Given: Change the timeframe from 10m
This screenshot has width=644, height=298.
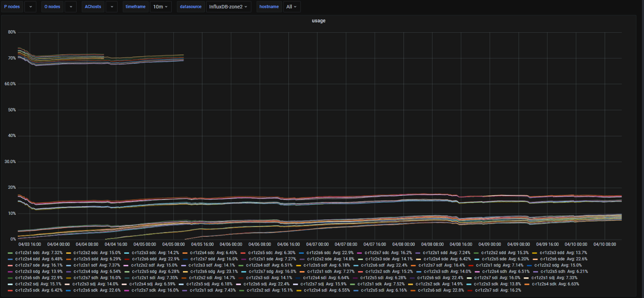Looking at the screenshot, I should pyautogui.click(x=161, y=7).
